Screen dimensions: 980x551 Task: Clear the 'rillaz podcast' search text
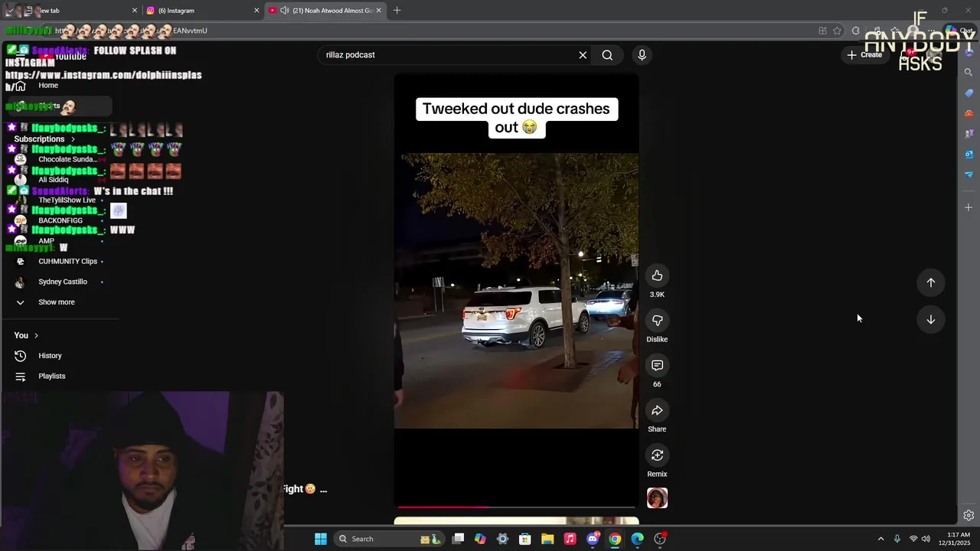pos(583,55)
